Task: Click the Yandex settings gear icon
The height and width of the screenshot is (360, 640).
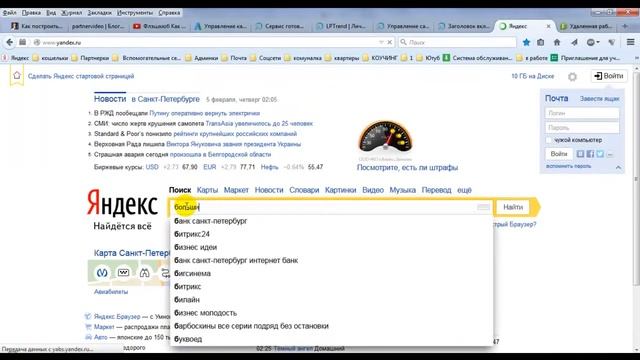Action: [x=572, y=77]
